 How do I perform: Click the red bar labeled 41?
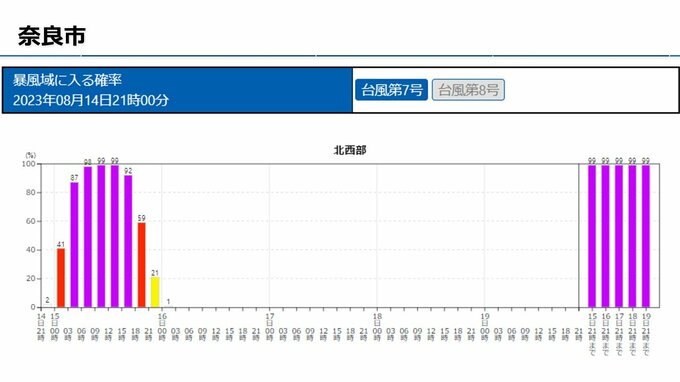(61, 278)
